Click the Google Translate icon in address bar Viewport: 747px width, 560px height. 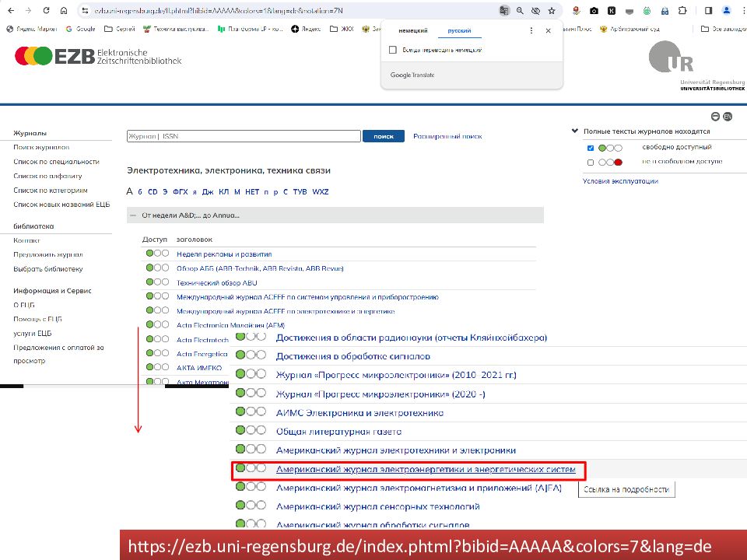coord(505,11)
